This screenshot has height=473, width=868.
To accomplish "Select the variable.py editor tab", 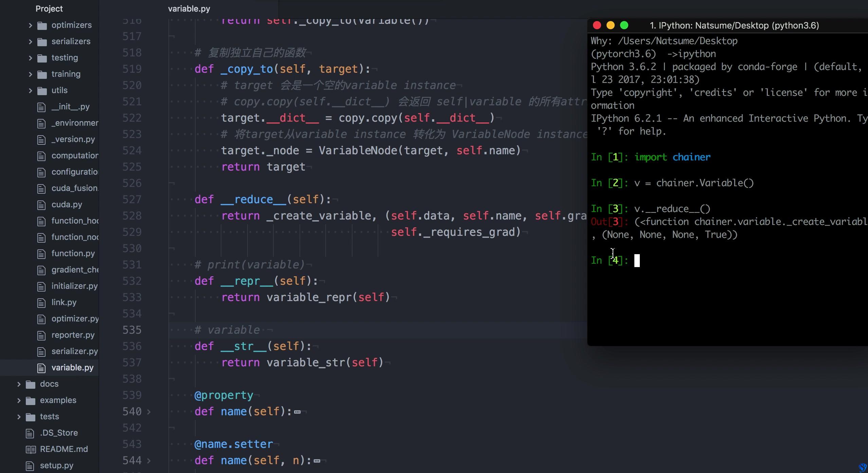I will click(x=189, y=9).
